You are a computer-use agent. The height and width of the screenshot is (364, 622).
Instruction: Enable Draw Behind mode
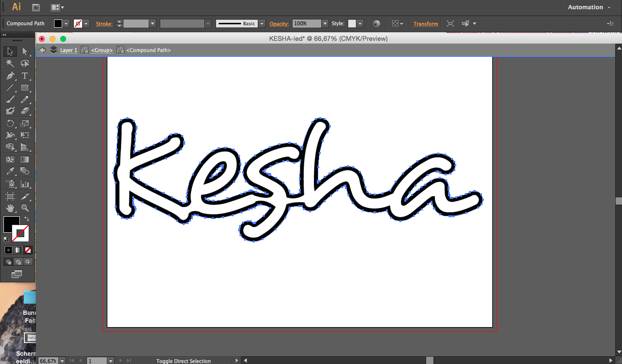tap(18, 262)
